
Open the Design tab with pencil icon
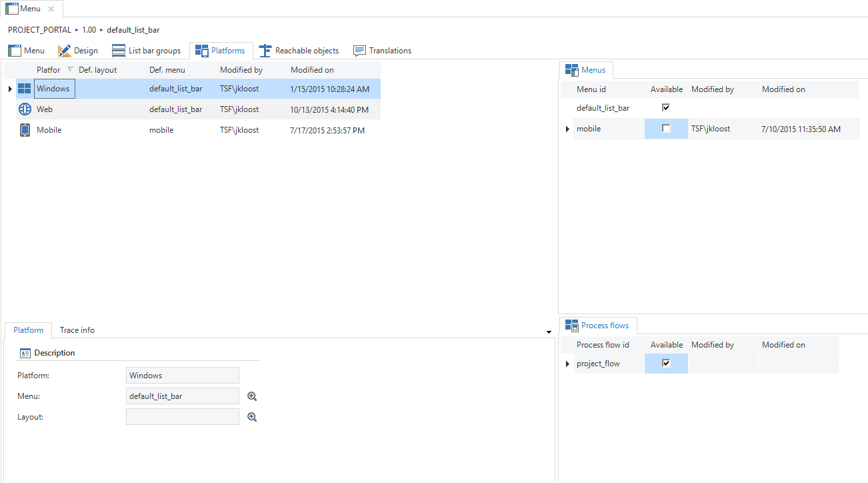pyautogui.click(x=78, y=51)
